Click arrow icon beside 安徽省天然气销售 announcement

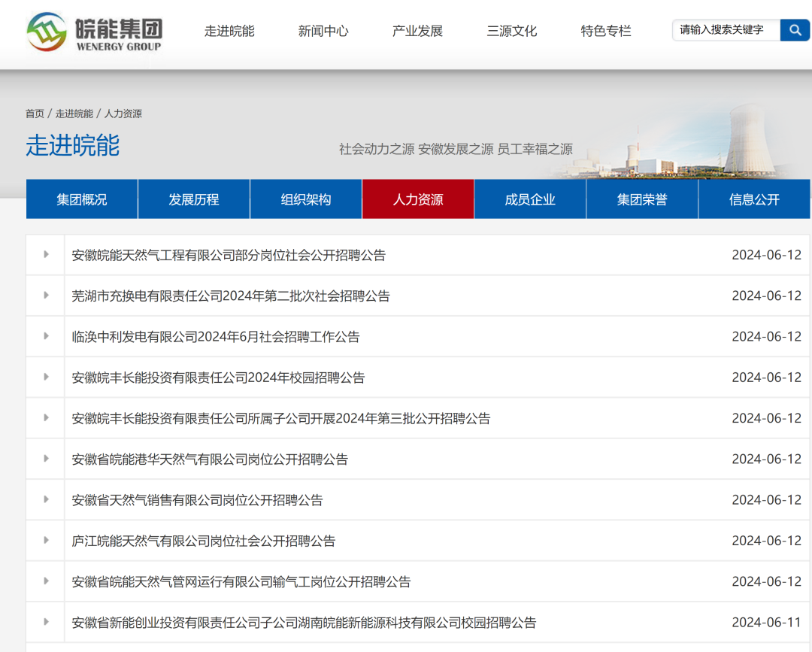(46, 499)
